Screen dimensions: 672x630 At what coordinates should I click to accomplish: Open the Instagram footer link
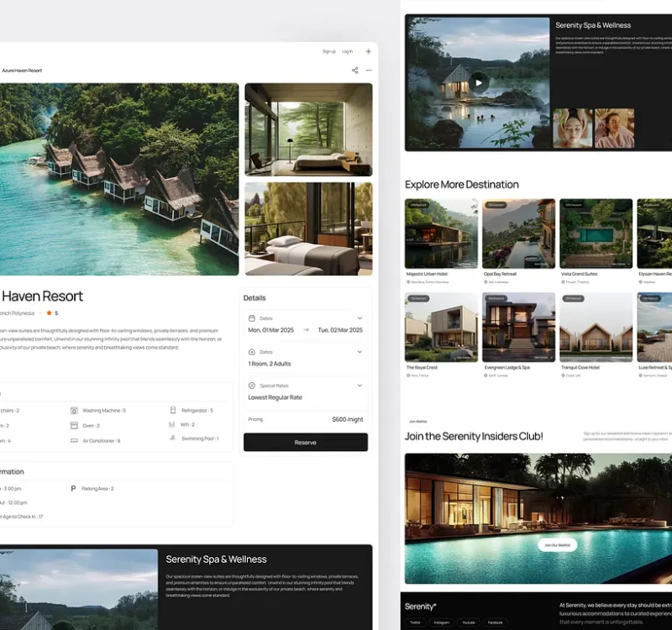(442, 622)
